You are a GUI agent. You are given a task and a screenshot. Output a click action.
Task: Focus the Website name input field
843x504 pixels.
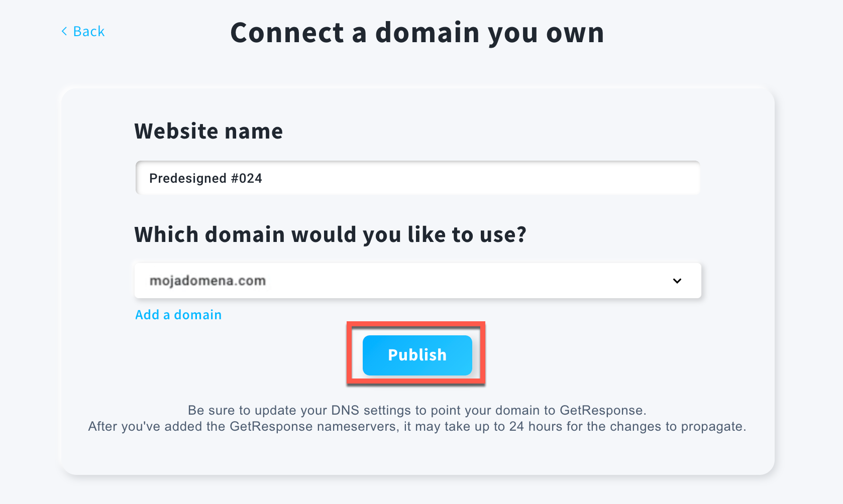pyautogui.click(x=417, y=178)
